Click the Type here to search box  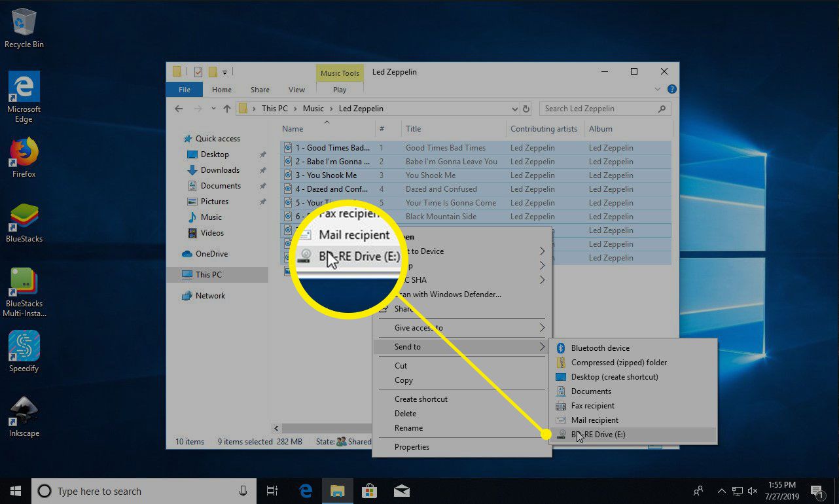pyautogui.click(x=143, y=491)
